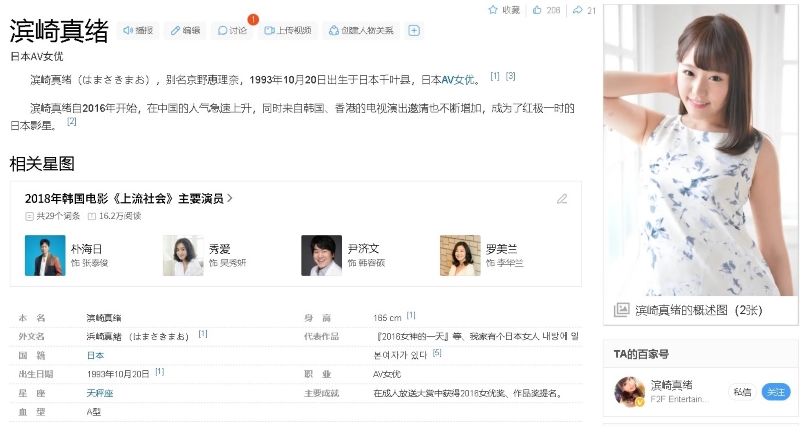Screen dimensions: 800x426
Task: Click the 上传视频 upload video button
Action: coord(289,31)
